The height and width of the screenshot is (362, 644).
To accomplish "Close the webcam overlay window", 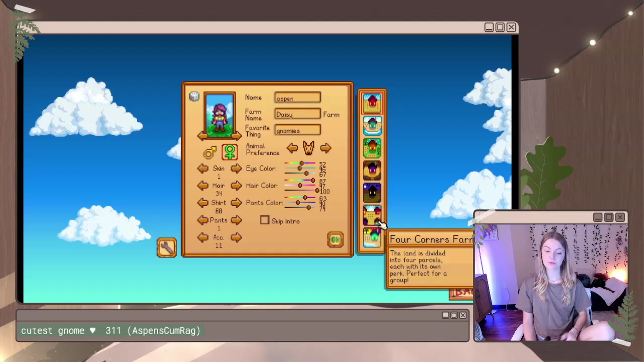I will point(620,217).
